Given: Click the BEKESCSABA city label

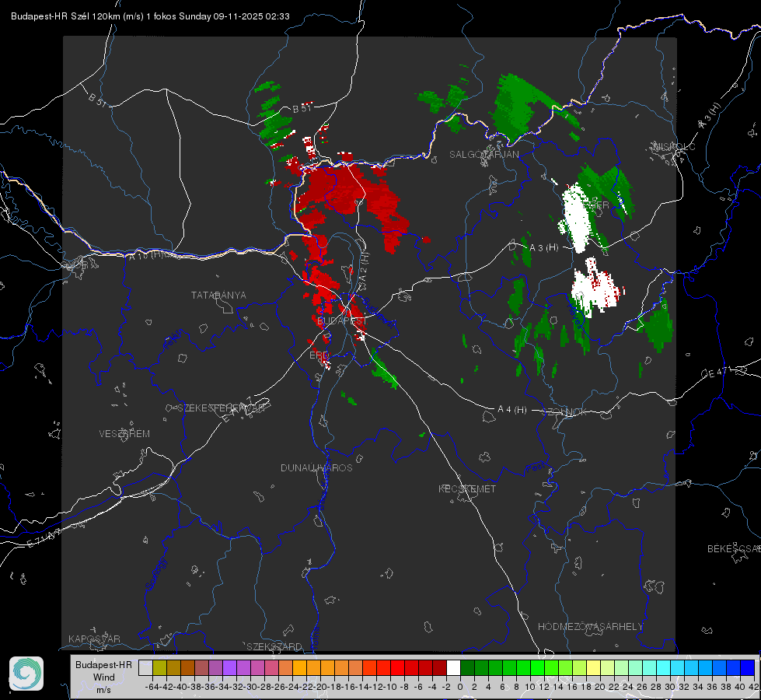Looking at the screenshot, I should [734, 549].
